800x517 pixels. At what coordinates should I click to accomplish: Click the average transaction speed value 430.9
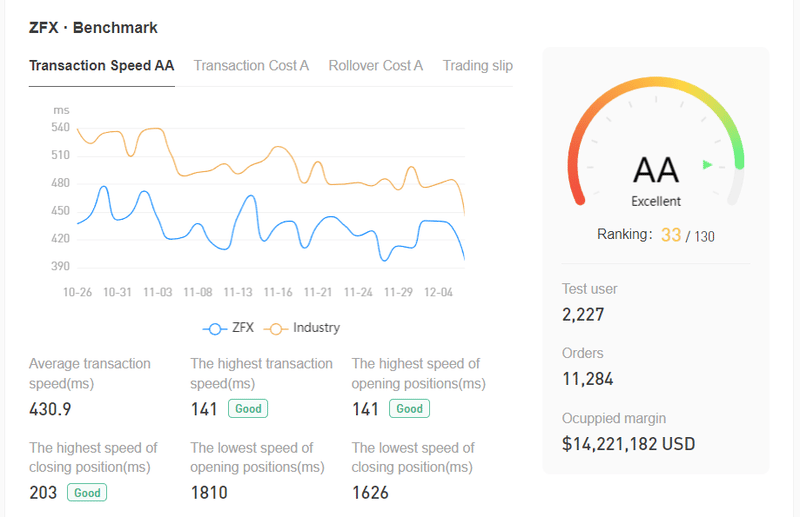point(50,409)
